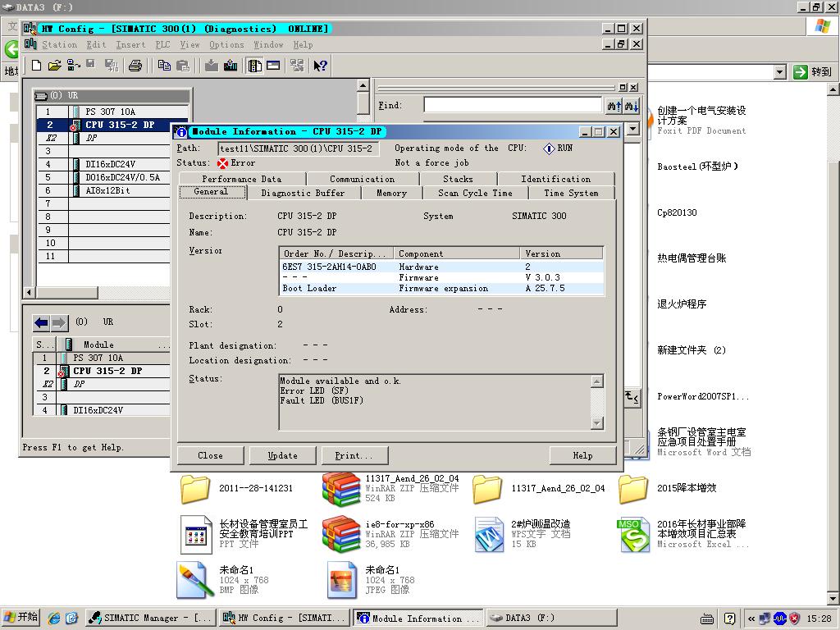Select the ie8-for-xp-x86 ZIP file
The height and width of the screenshot is (630, 840).
coord(391,534)
